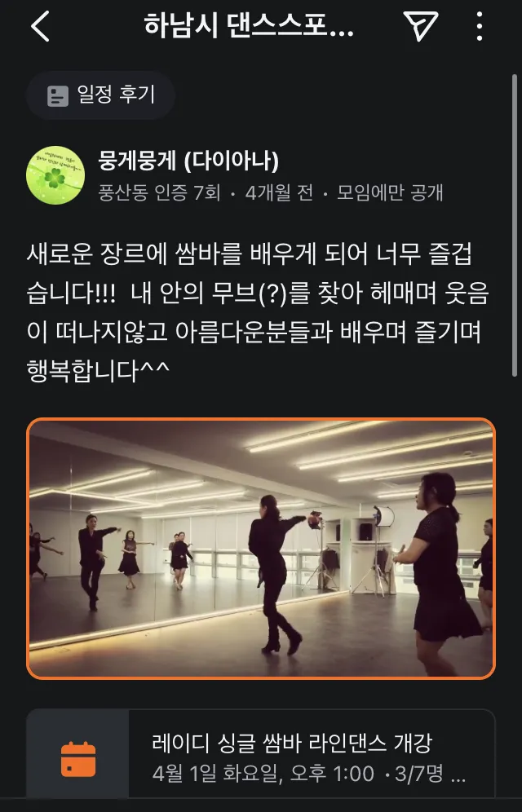This screenshot has height=812, width=522.
Task: Click the vertical scrollbar on right edge
Action: 514,225
